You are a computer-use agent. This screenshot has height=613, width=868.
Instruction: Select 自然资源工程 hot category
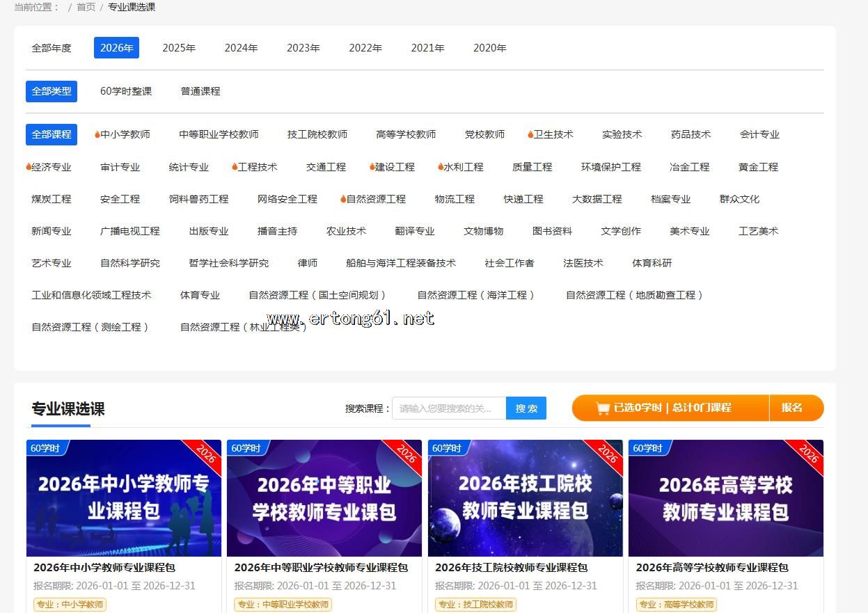click(x=375, y=199)
